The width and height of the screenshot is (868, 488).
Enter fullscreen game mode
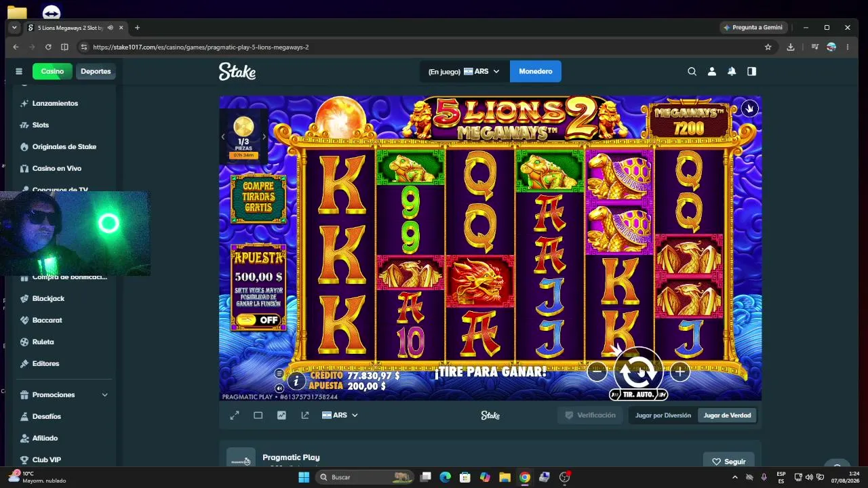click(x=235, y=415)
